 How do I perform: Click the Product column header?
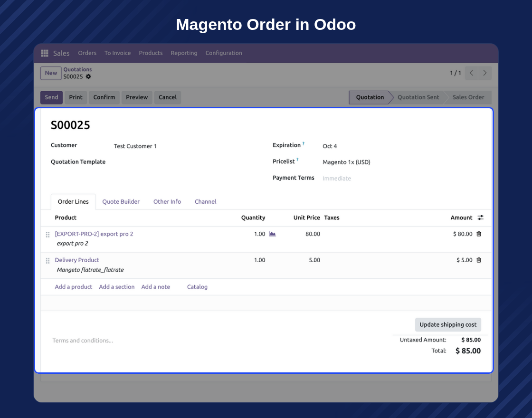coord(66,218)
